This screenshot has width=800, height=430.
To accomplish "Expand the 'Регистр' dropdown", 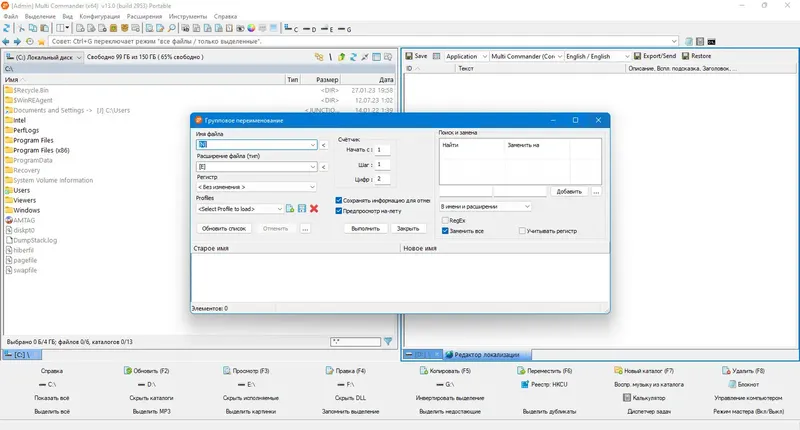I will (257, 187).
